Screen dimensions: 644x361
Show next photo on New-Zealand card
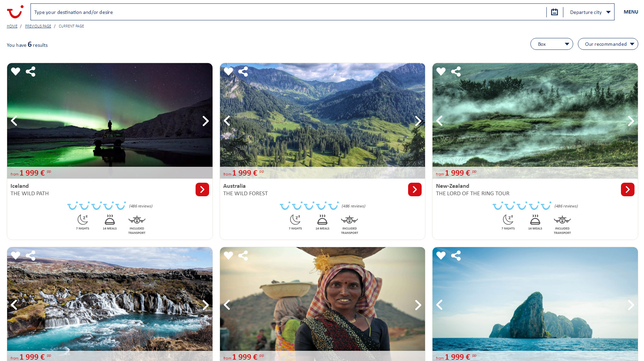[x=630, y=121]
